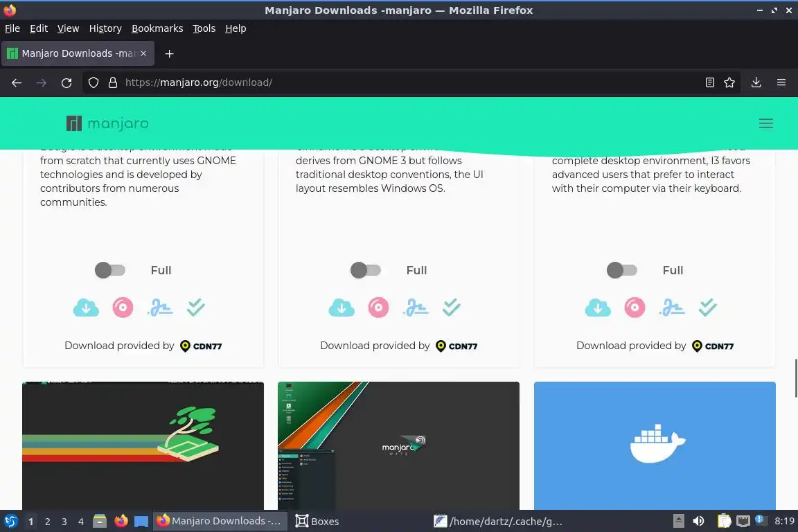The height and width of the screenshot is (532, 798).
Task: Show site security info via the padlock
Action: tap(113, 82)
